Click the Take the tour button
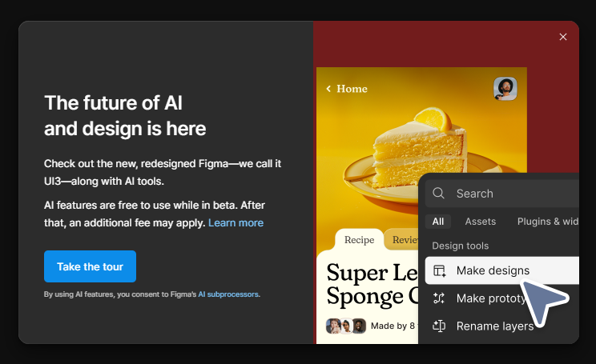 90,266
